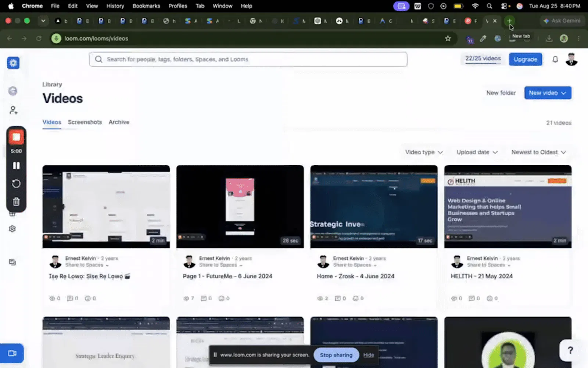Viewport: 588px width, 368px height.
Task: Click title 'Page 1 - FutureMe - 6 June 2024'
Action: [x=227, y=276]
